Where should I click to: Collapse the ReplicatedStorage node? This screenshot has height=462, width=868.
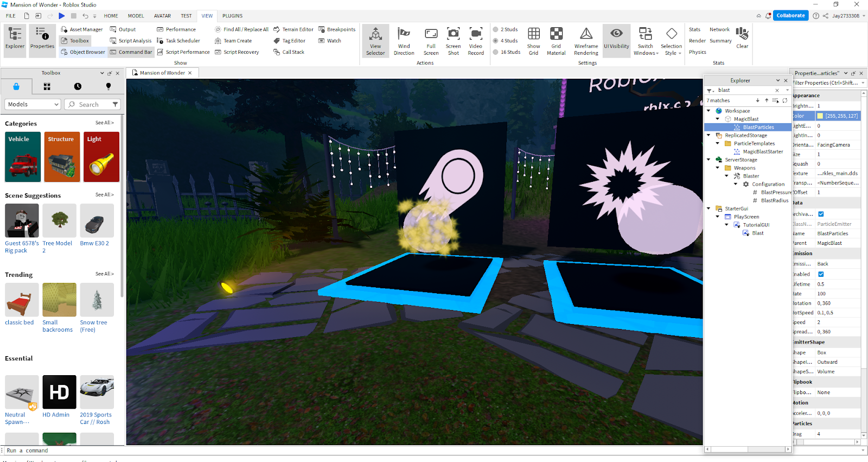click(x=709, y=135)
